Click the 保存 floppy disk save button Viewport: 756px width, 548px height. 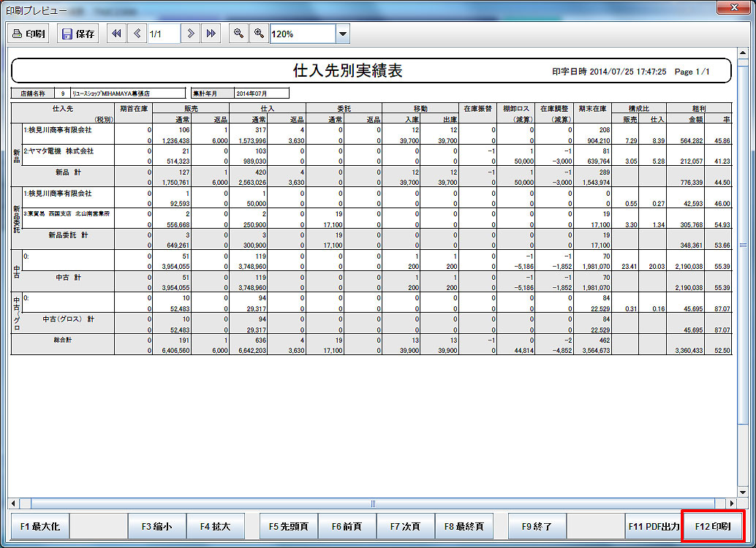(x=78, y=34)
